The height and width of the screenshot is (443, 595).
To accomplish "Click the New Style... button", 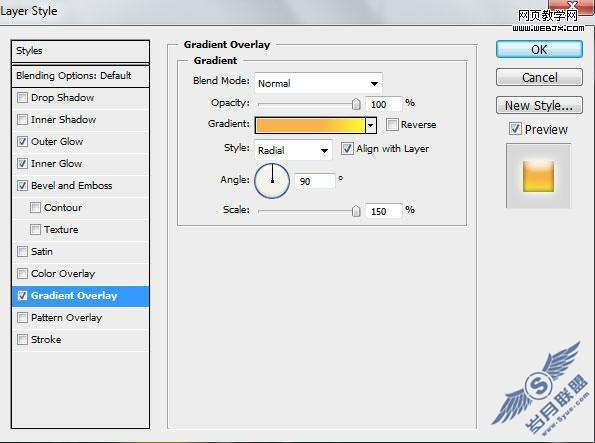I will (539, 105).
